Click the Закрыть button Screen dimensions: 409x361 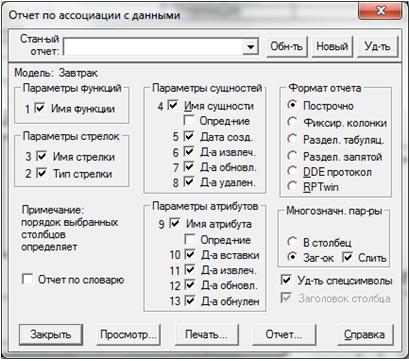point(51,334)
